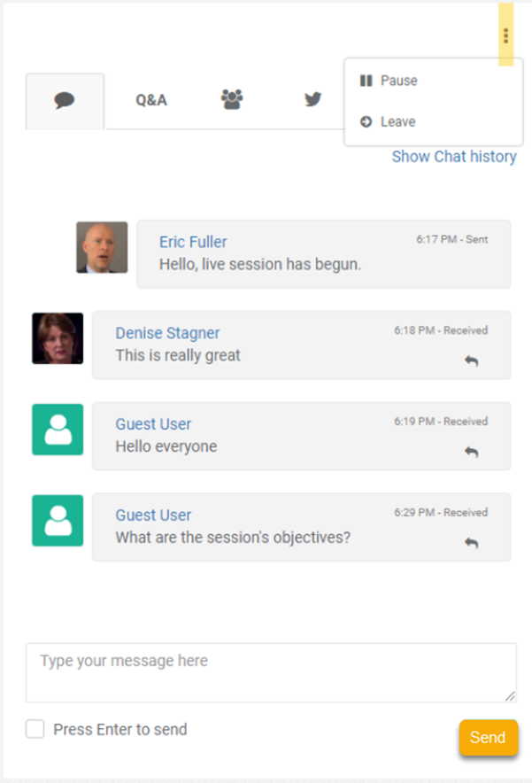Click the first Guest User avatar icon
The width and height of the screenshot is (532, 783).
[58, 430]
